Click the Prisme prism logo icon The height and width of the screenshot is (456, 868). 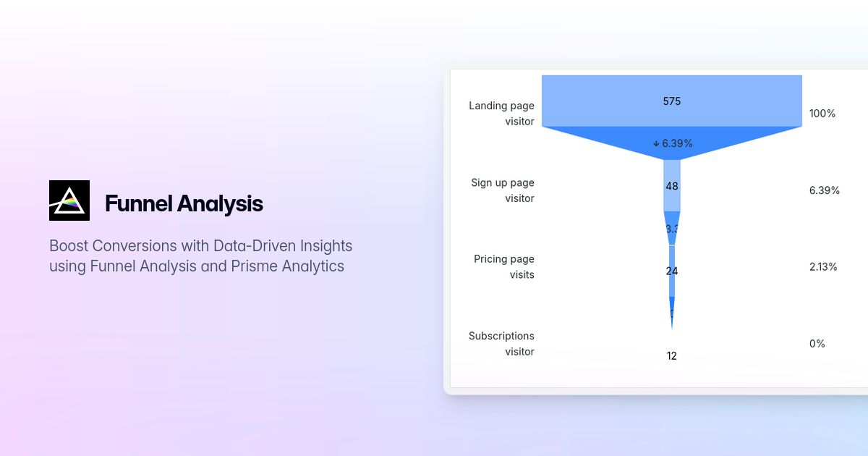[69, 200]
